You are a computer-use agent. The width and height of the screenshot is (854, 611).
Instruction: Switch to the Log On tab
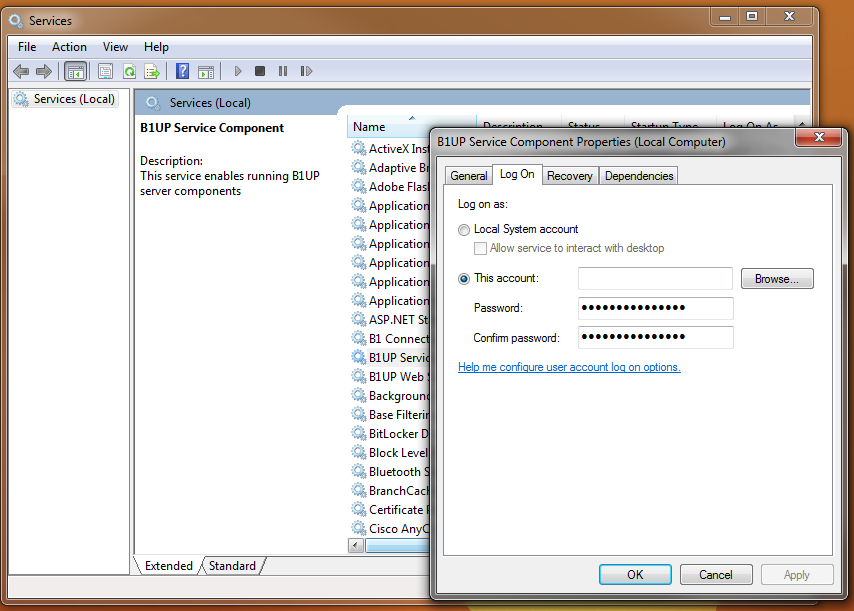point(517,174)
